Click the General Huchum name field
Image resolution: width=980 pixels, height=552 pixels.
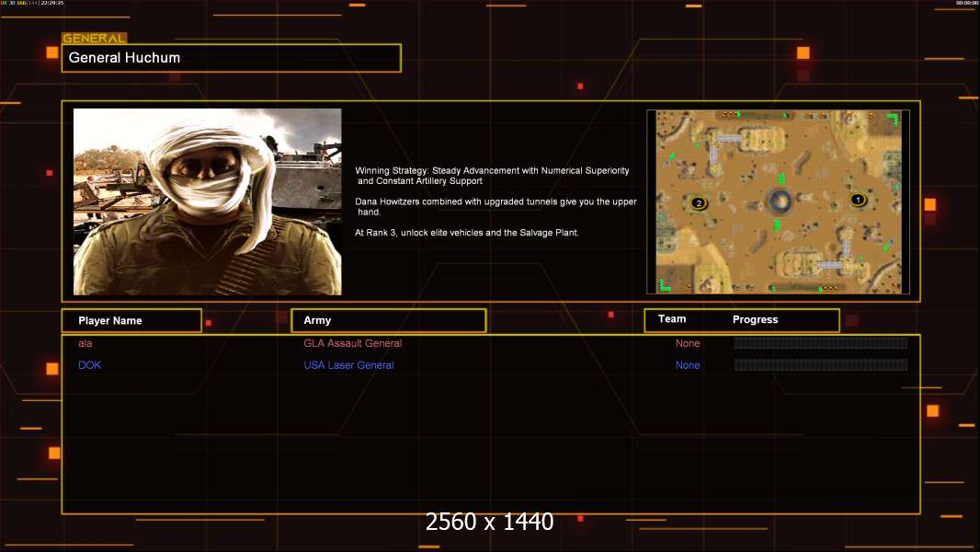tap(232, 58)
